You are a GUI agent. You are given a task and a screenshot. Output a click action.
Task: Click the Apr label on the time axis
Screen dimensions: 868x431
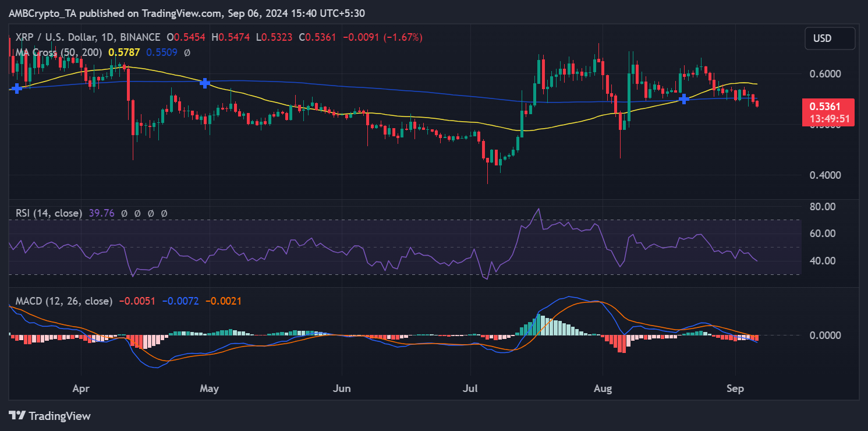(82, 388)
